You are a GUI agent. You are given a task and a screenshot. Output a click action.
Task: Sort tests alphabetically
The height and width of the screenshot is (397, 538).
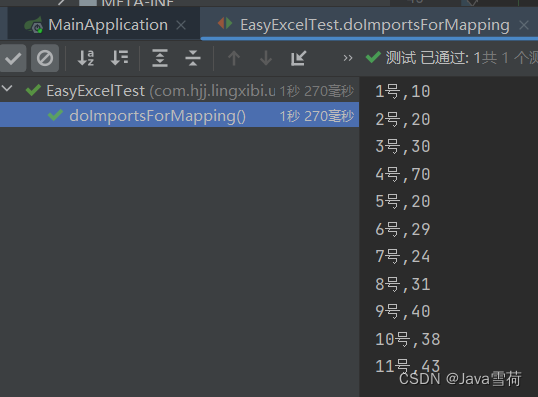pos(86,58)
